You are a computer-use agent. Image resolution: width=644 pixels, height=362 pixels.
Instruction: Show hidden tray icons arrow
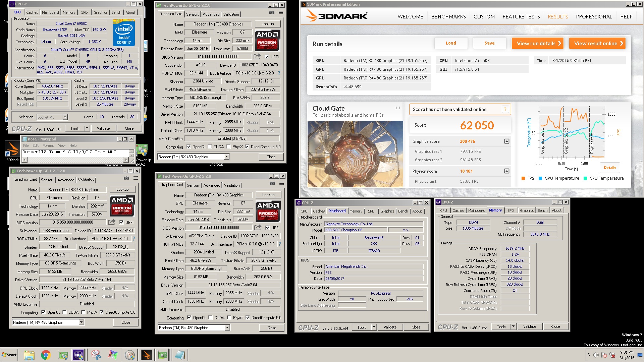tap(588, 355)
